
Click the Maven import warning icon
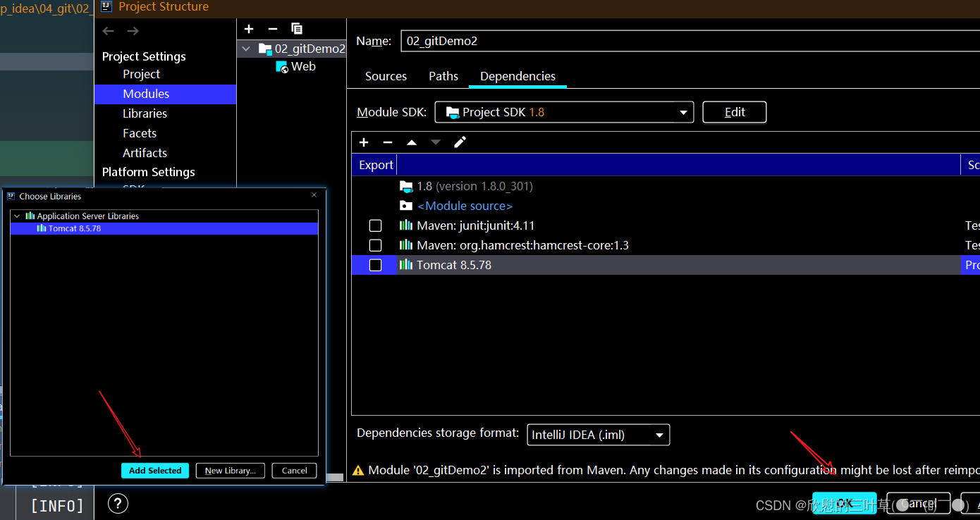pyautogui.click(x=358, y=470)
